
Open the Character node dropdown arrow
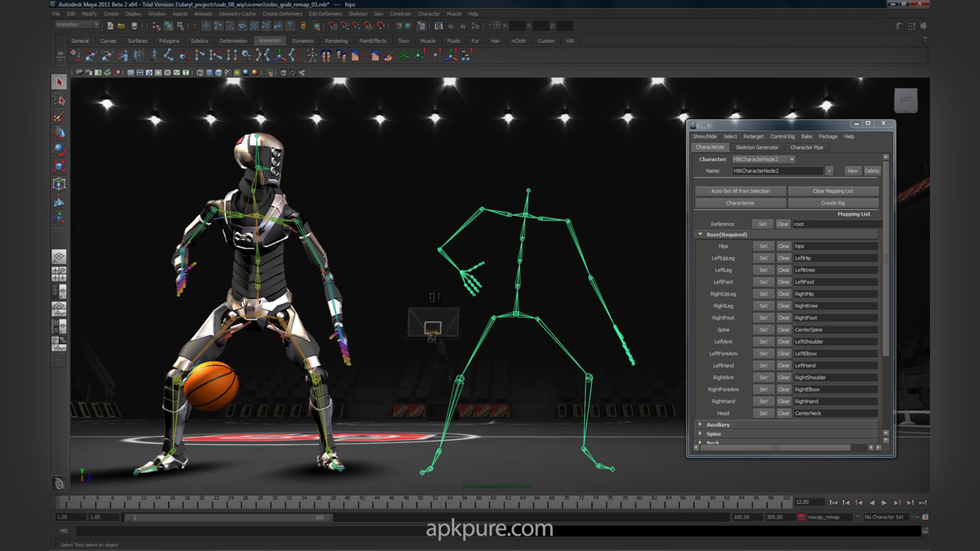(792, 159)
